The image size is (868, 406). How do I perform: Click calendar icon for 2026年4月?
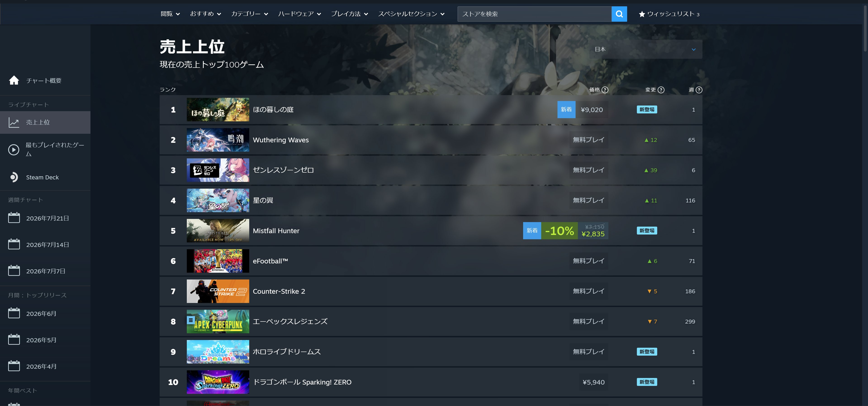(x=14, y=366)
